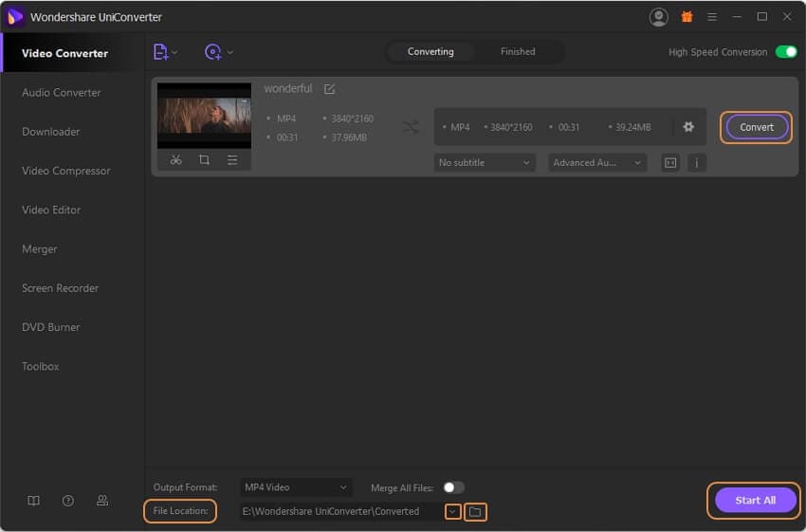Go to Merger section
This screenshot has height=532, width=806.
point(40,248)
